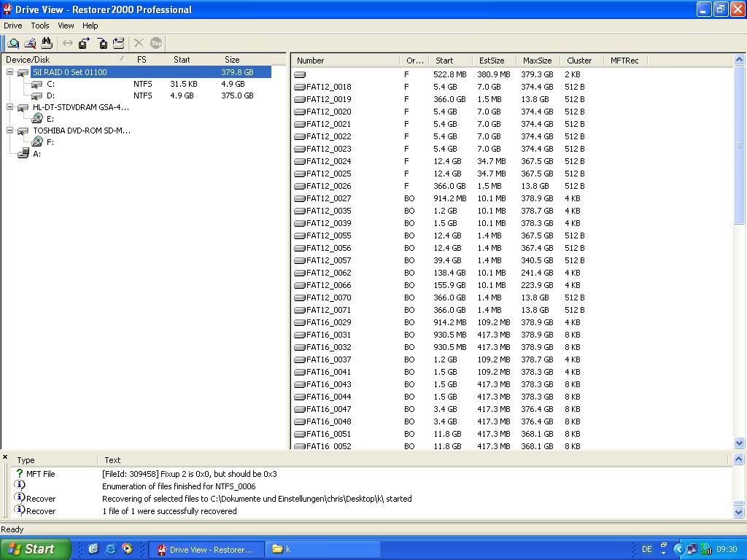Select TOSHIBA DVD-ROM SD-M... device
This screenshot has width=747, height=560.
[82, 131]
